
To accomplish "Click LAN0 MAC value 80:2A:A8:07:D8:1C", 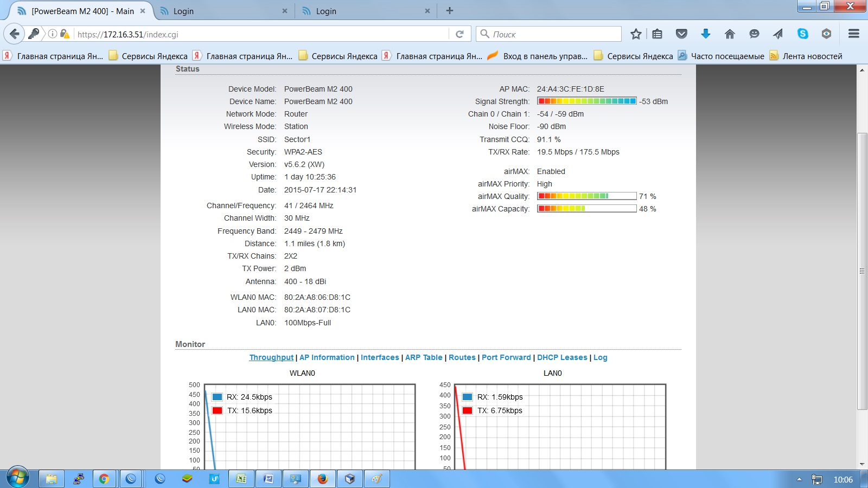I will tap(317, 310).
